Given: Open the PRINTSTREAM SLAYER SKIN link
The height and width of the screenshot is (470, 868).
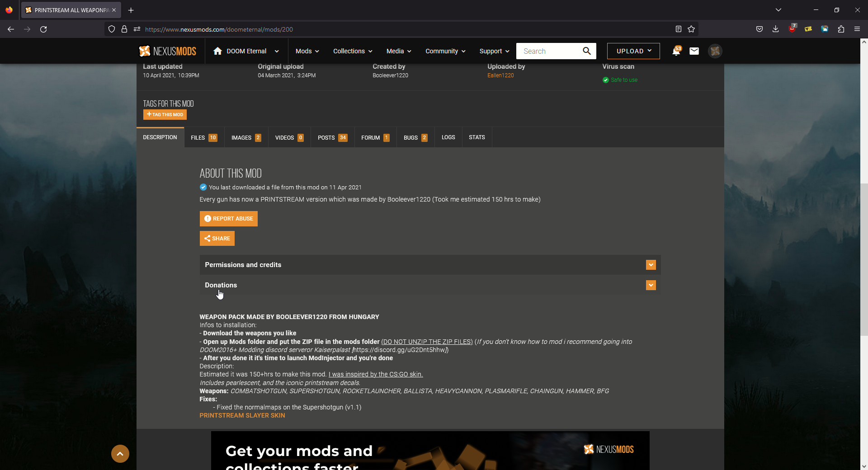Looking at the screenshot, I should (x=242, y=415).
